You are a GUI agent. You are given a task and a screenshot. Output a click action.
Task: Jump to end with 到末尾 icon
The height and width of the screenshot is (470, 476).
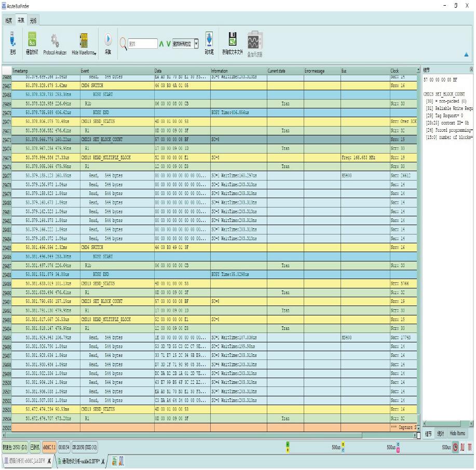pos(209,40)
